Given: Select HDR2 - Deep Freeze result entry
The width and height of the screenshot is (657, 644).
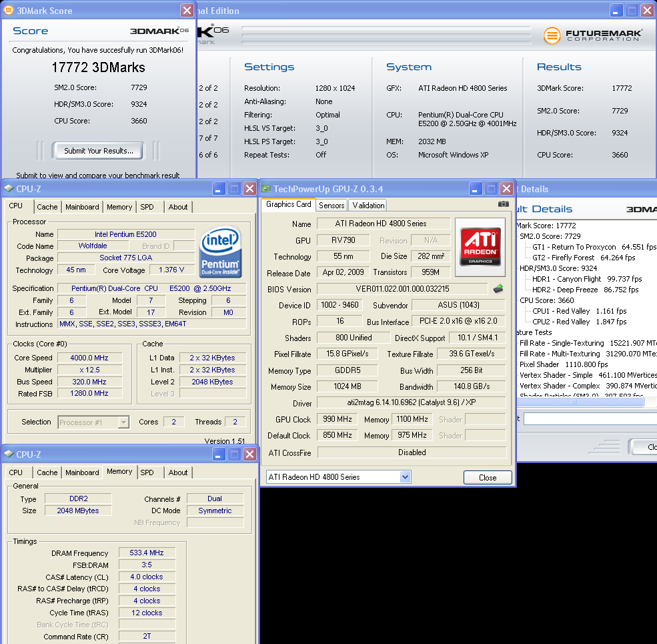Looking at the screenshot, I should [585, 290].
